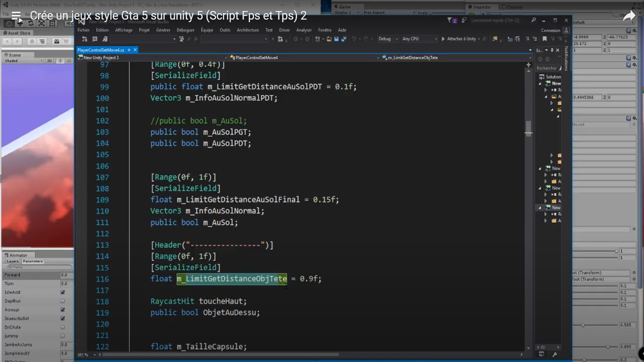Open the Déboguer menu
Screen dimensions: 644x362
185,30
